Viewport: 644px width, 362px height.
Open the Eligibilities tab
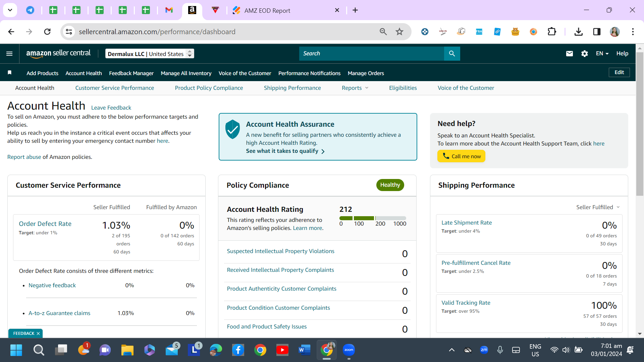pyautogui.click(x=403, y=88)
